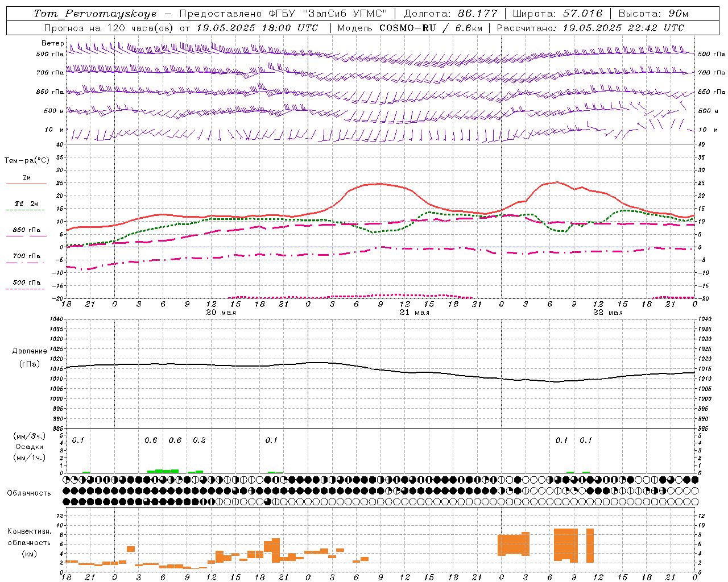
Task: Click the Осадки precipitation label
Action: (x=30, y=447)
